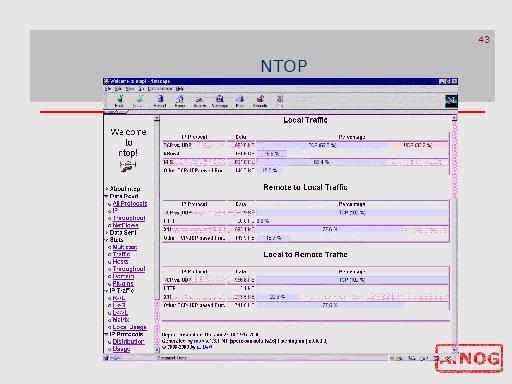Open the Plugins link under Stats
The width and height of the screenshot is (512, 384).
click(x=123, y=283)
